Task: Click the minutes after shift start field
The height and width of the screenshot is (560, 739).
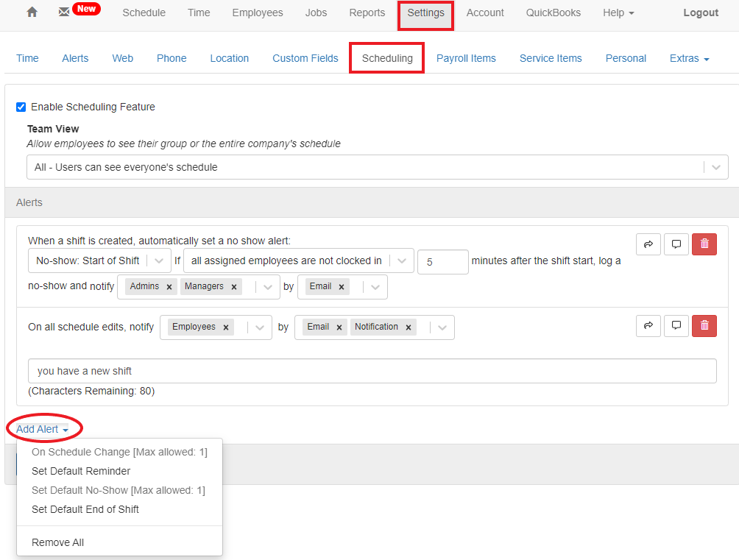Action: coord(442,262)
